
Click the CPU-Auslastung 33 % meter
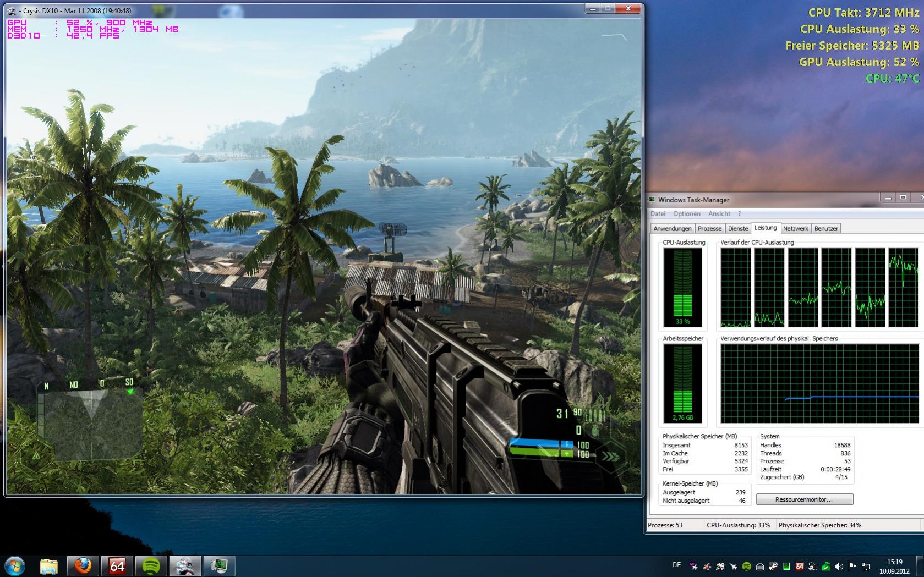point(682,287)
